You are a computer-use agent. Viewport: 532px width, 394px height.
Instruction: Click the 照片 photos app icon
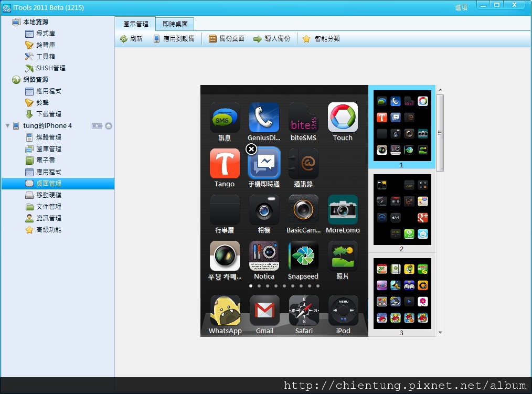343,256
